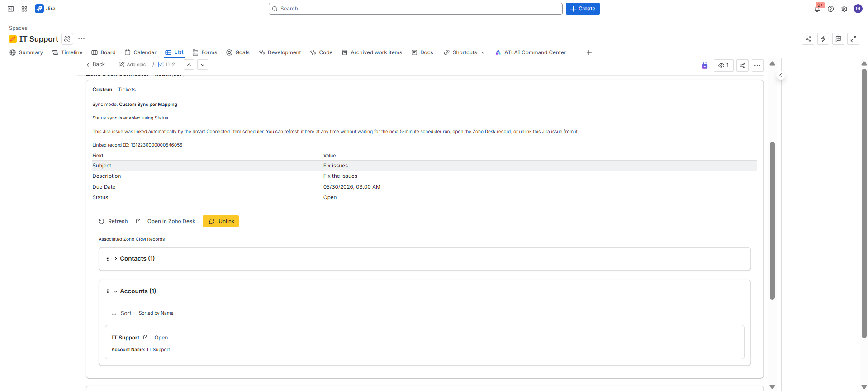Click Add epic
Viewport: 868px width, 391px height.
(132, 65)
